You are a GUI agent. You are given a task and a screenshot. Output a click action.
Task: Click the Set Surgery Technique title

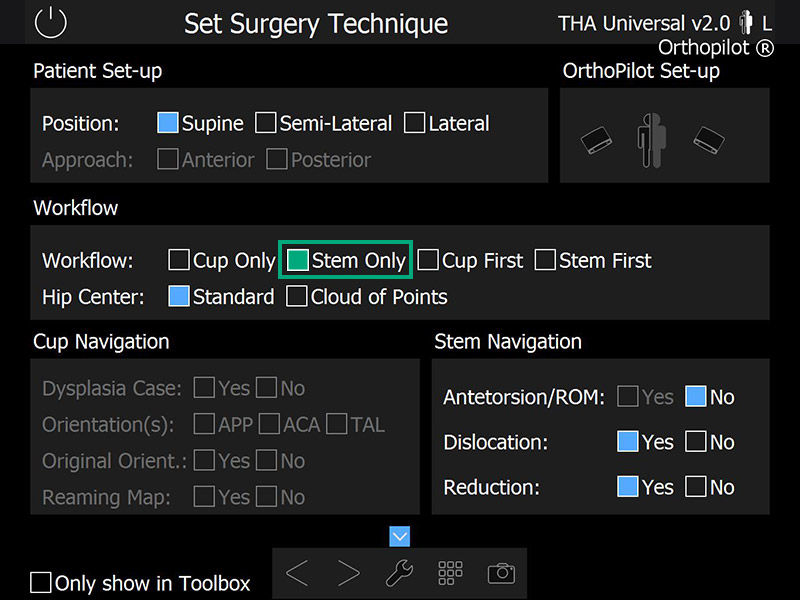point(315,23)
